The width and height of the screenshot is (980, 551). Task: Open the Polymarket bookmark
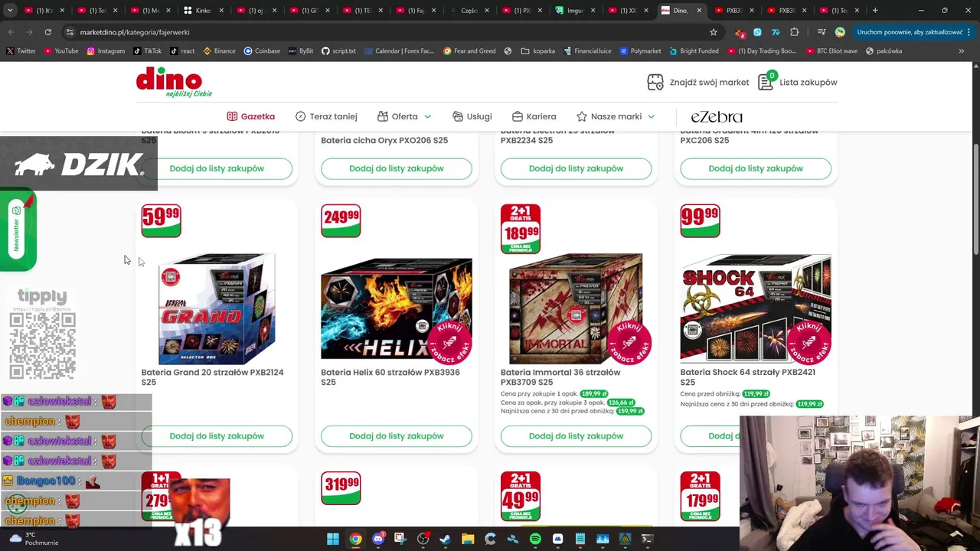640,51
